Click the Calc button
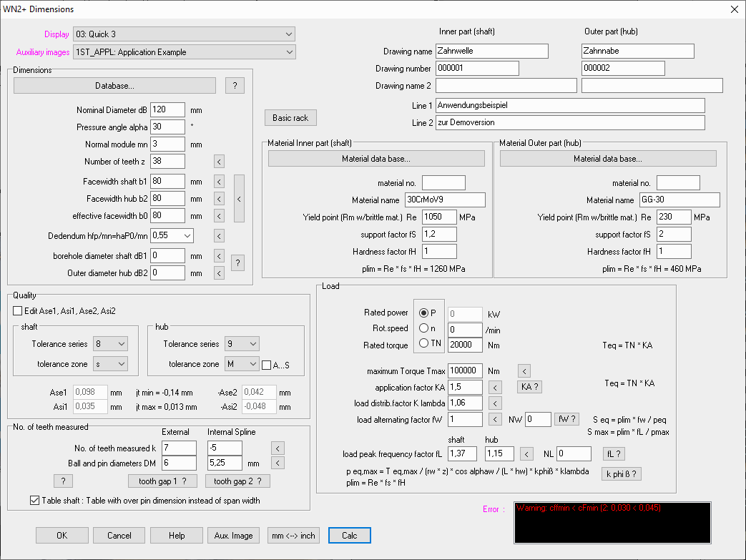This screenshot has height=560, width=746. click(x=350, y=535)
